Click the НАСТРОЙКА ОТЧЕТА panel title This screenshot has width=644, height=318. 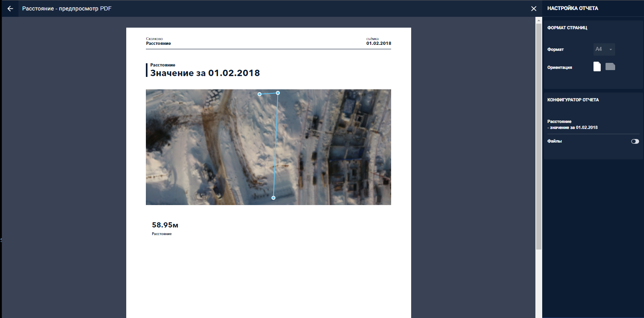[x=572, y=8]
